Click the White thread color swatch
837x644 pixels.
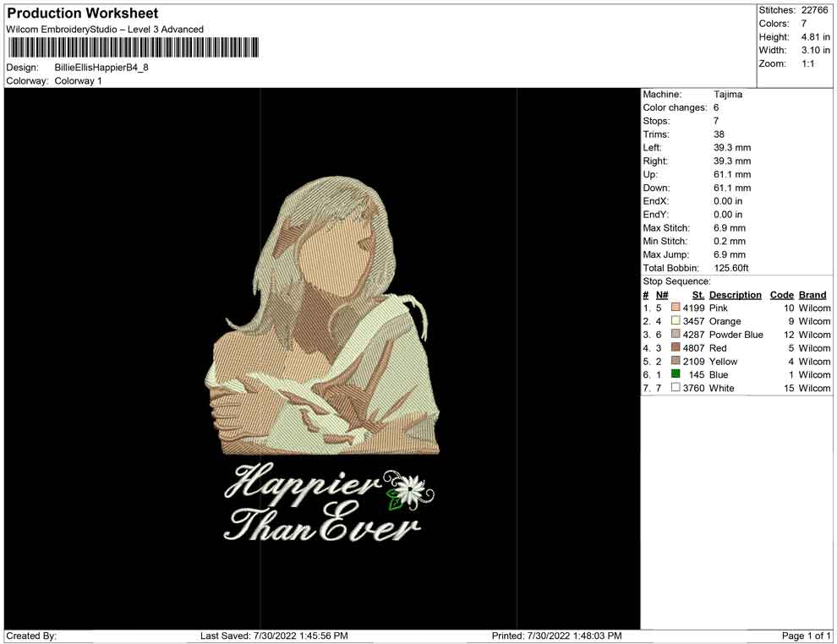[x=676, y=388]
